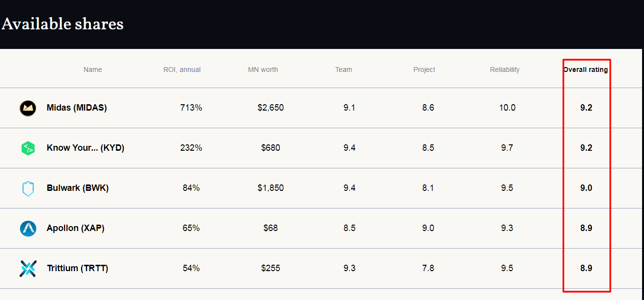
Task: Click the Trittium crossed logo icon
Action: 28,269
